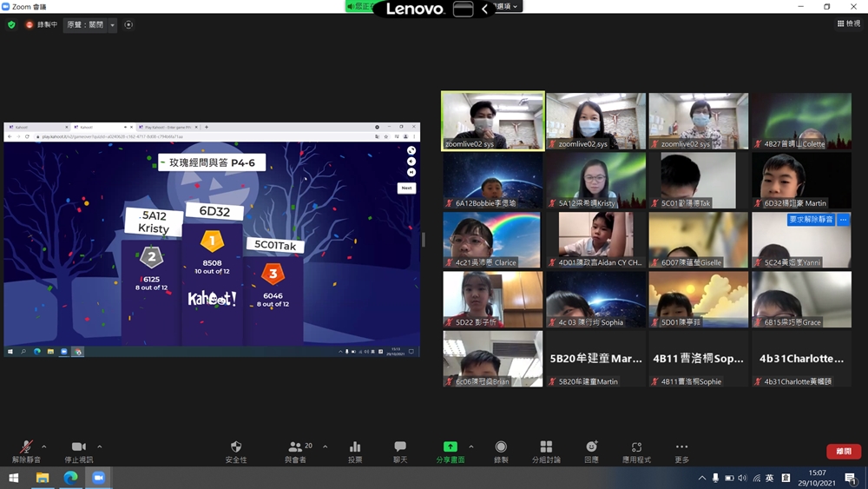
Task: Click the volume icon in system tray
Action: click(742, 478)
